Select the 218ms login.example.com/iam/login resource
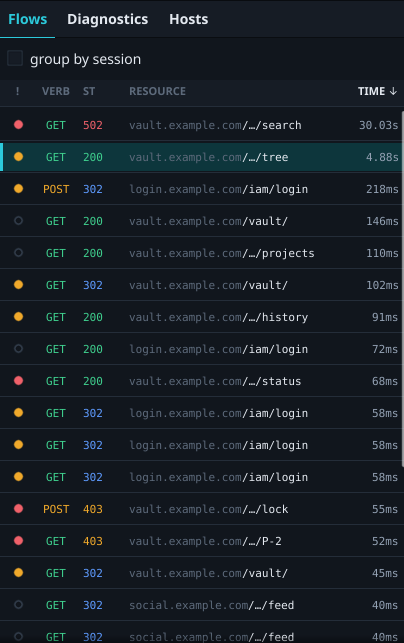The image size is (404, 643). point(219,189)
